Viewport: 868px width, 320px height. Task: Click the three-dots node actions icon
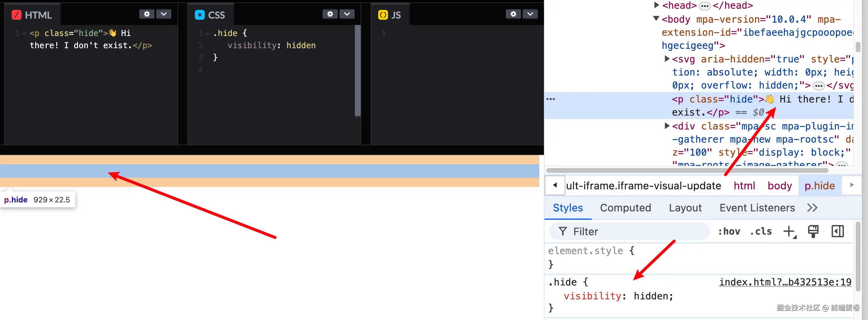point(551,99)
